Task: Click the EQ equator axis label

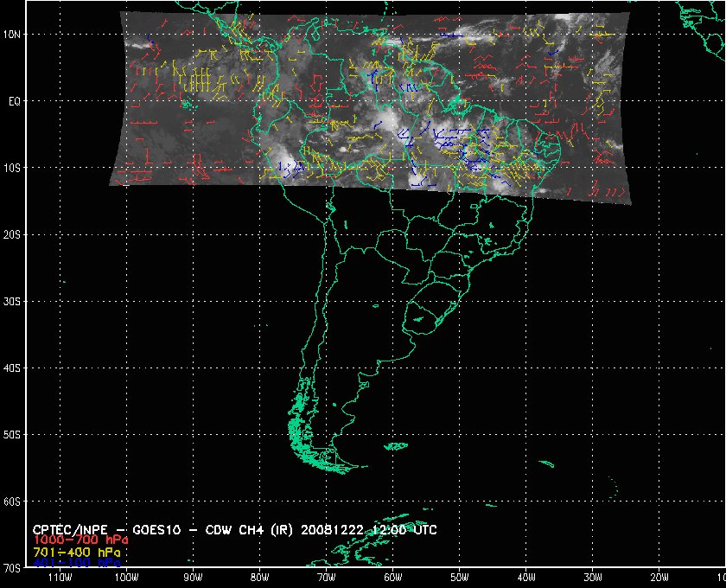Action: [x=15, y=101]
